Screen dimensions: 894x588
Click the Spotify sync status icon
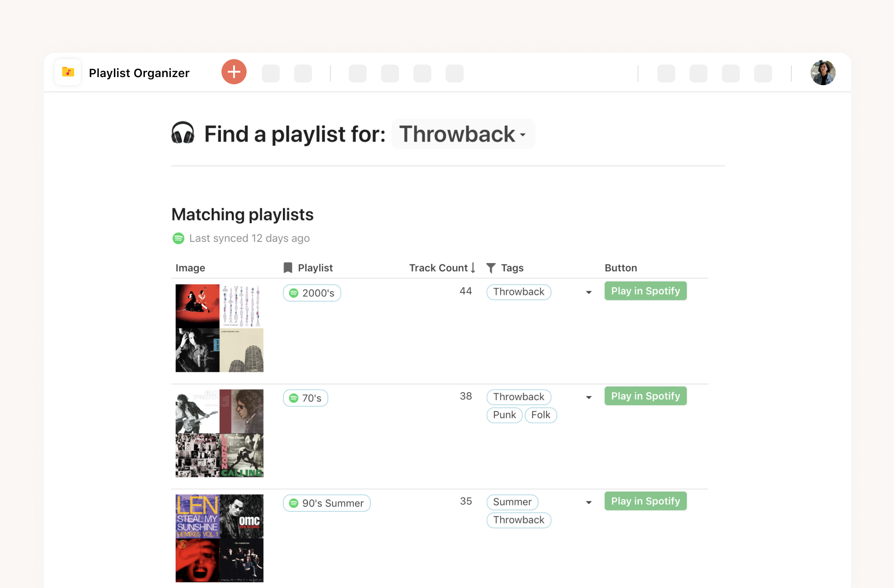(178, 238)
